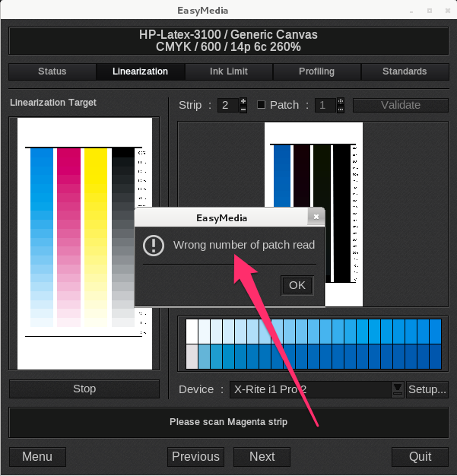Click the Setup... button next to Device
The height and width of the screenshot is (476, 457).
427,389
